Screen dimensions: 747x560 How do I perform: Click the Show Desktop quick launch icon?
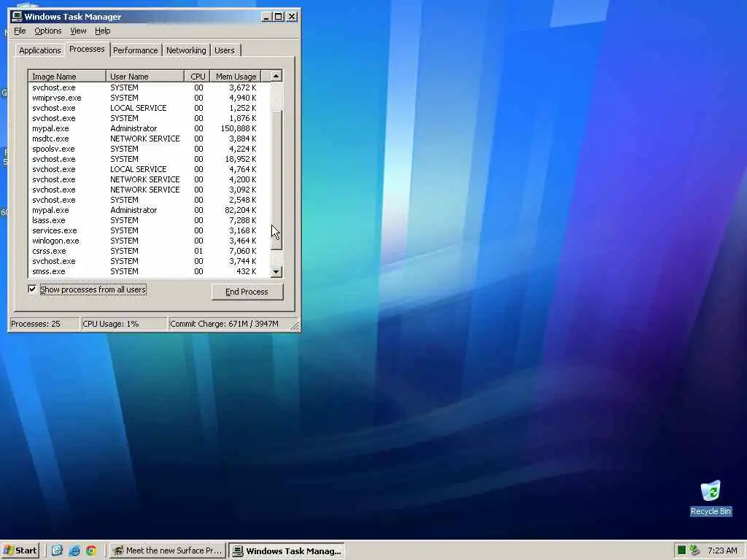[57, 551]
